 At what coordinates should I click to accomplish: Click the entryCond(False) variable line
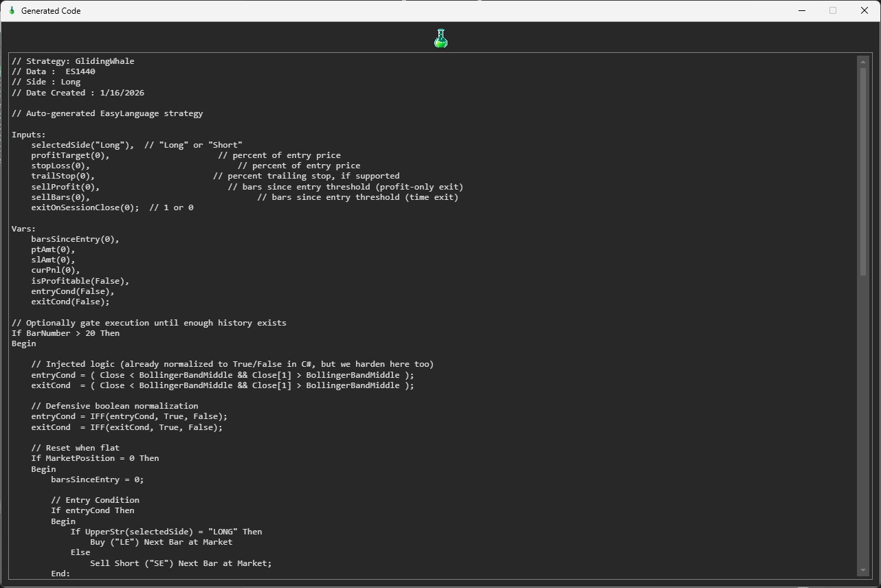click(x=73, y=291)
